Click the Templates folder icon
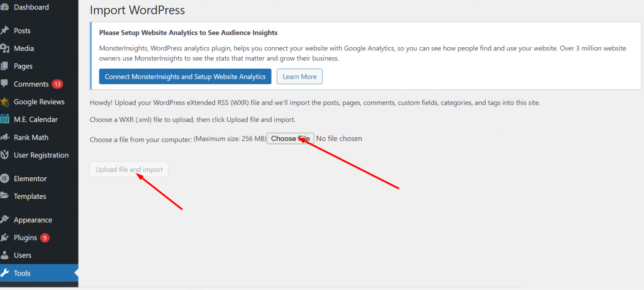644x290 pixels. pos(4,196)
